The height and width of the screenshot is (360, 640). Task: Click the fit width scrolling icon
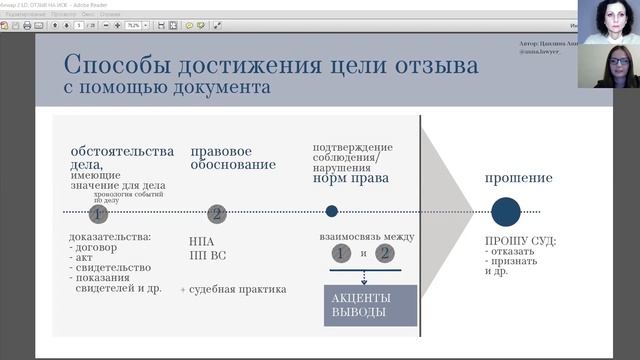(161, 26)
